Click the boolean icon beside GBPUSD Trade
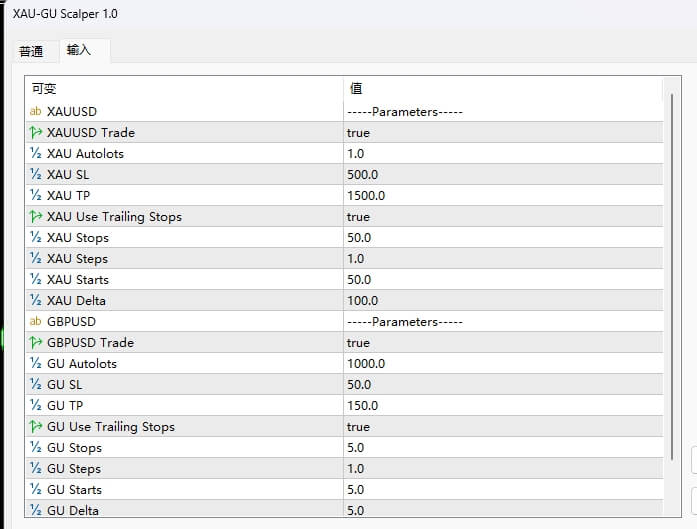 (36, 342)
